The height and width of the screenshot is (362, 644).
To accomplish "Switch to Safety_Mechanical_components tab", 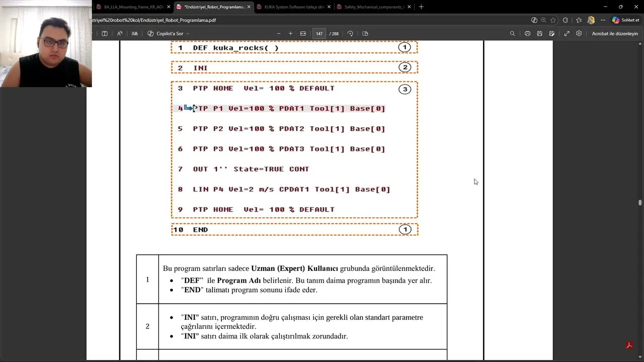I will pyautogui.click(x=374, y=7).
